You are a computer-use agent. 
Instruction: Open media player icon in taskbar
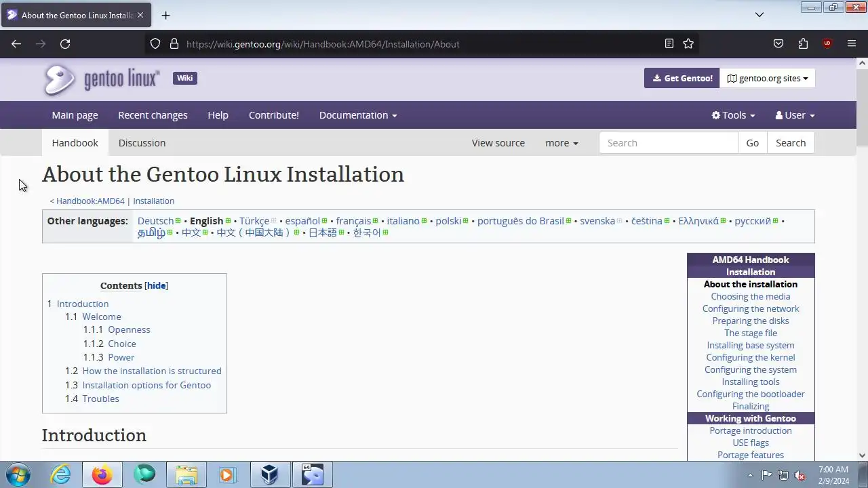coord(228,474)
